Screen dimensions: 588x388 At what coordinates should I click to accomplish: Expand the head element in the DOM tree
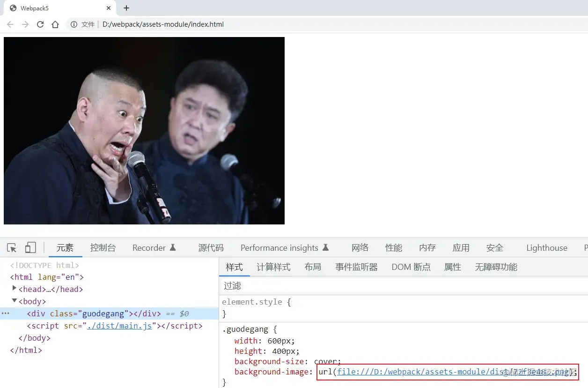[14, 289]
